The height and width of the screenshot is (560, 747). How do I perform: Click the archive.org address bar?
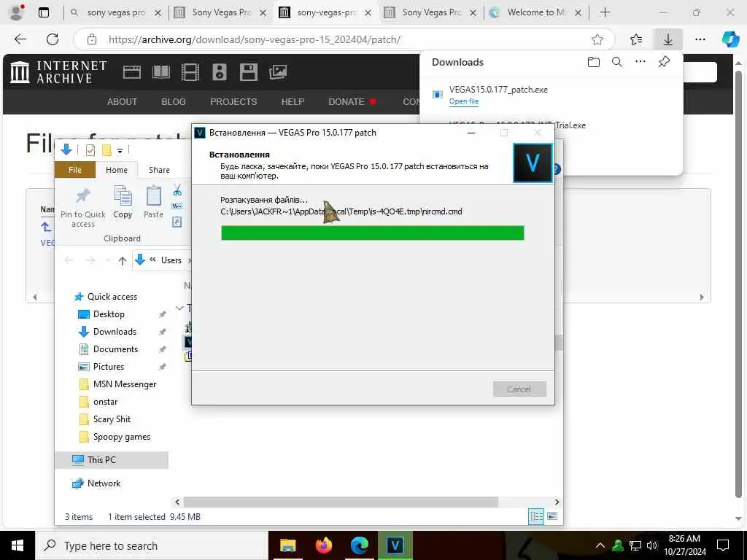pos(345,39)
